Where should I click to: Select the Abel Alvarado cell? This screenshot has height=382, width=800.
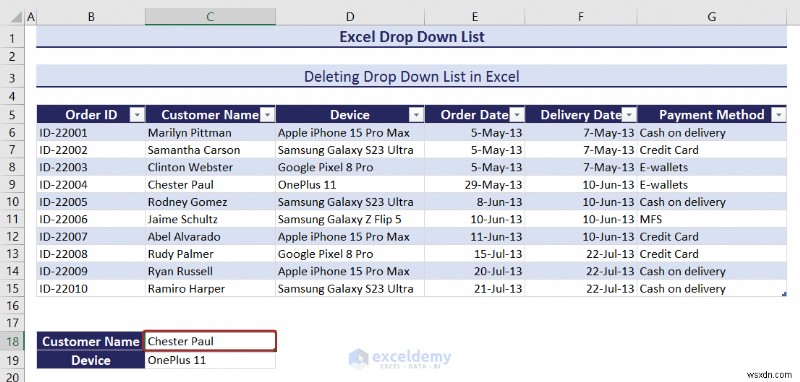210,237
